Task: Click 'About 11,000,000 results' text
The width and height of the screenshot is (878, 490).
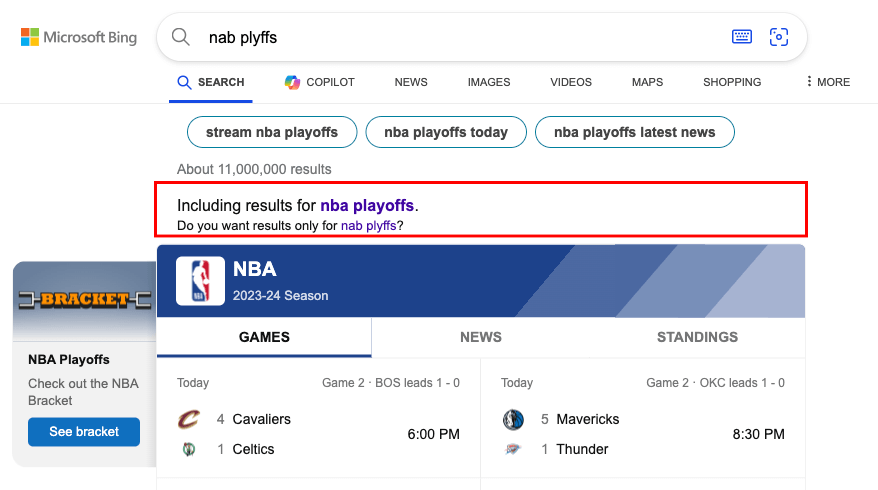Action: click(254, 169)
